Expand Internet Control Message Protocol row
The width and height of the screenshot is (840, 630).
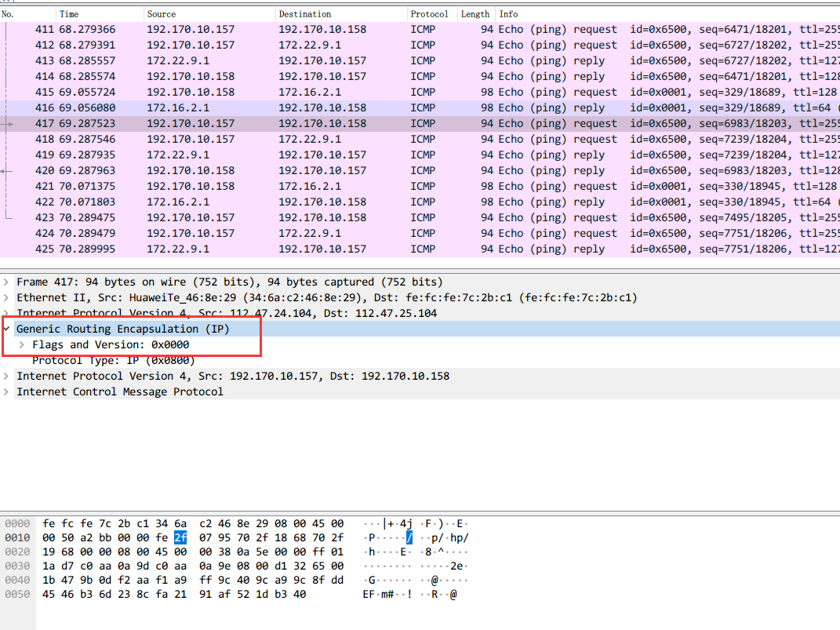click(x=6, y=391)
